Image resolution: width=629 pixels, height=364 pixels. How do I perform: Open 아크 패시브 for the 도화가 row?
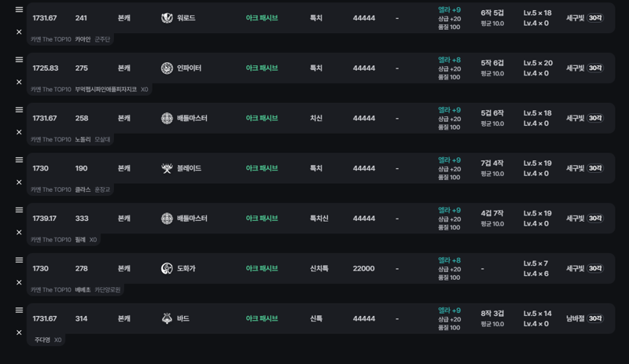point(262,268)
